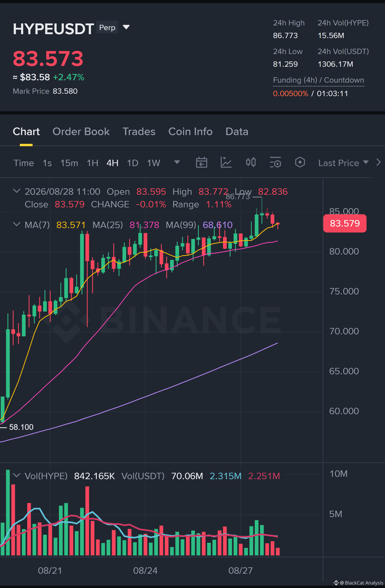Screen dimensions: 385x588
Task: Click the large 83.573 last price
Action: click(x=48, y=59)
